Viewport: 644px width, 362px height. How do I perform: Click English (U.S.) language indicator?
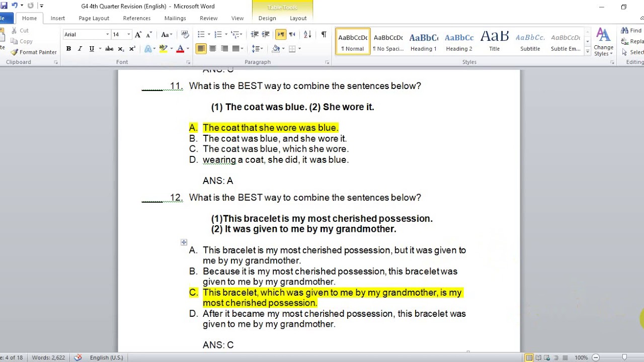pyautogui.click(x=106, y=357)
